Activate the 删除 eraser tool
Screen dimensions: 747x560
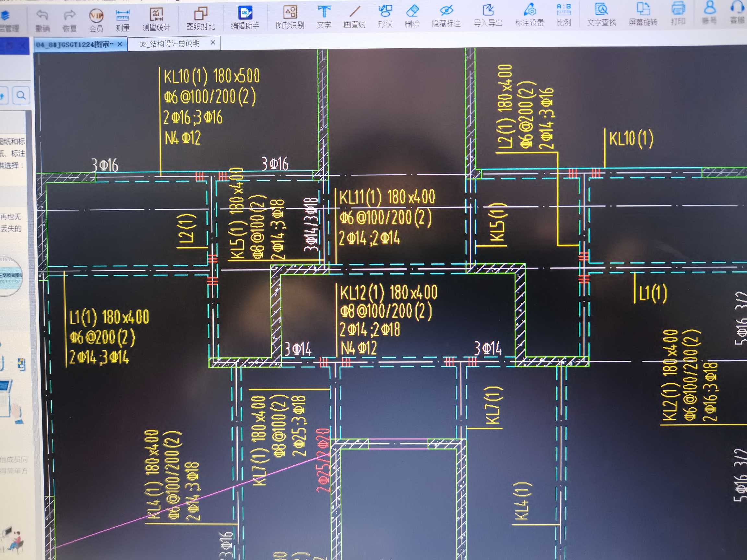pyautogui.click(x=412, y=17)
